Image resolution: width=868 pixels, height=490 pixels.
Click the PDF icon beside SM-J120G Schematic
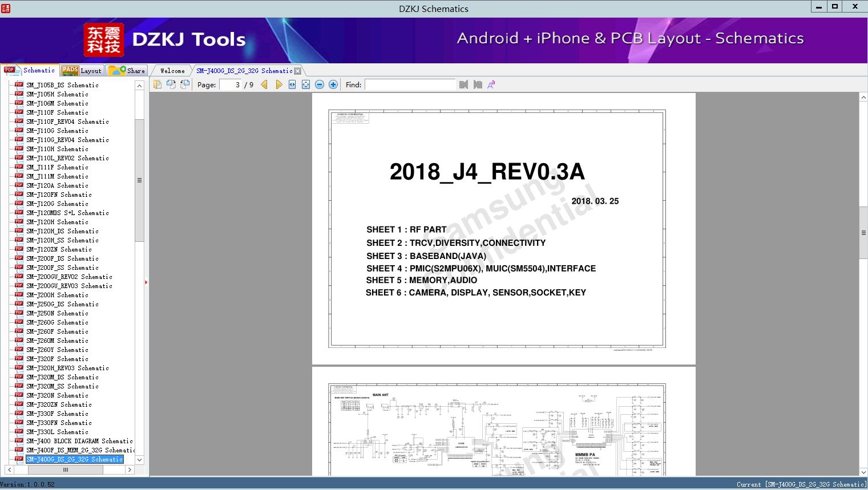coord(19,203)
